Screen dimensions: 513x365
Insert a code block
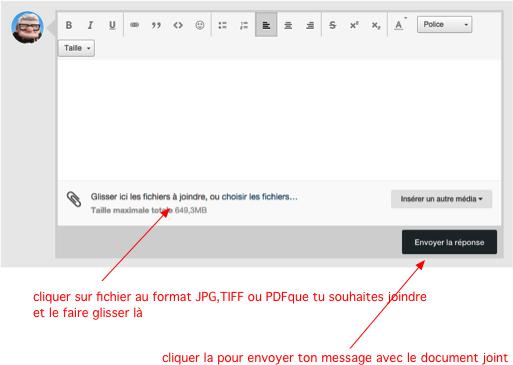pos(178,25)
